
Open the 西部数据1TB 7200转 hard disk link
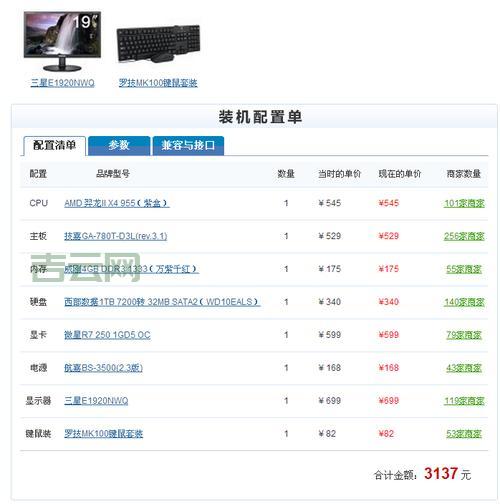(x=162, y=302)
